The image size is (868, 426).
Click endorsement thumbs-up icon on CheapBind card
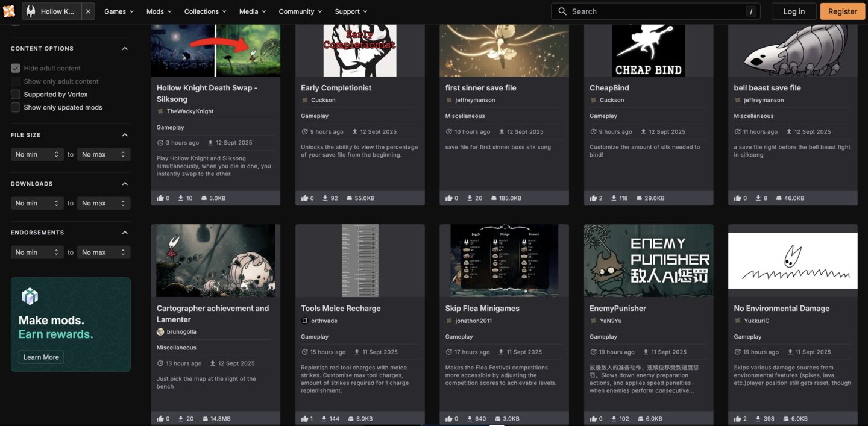pos(593,198)
